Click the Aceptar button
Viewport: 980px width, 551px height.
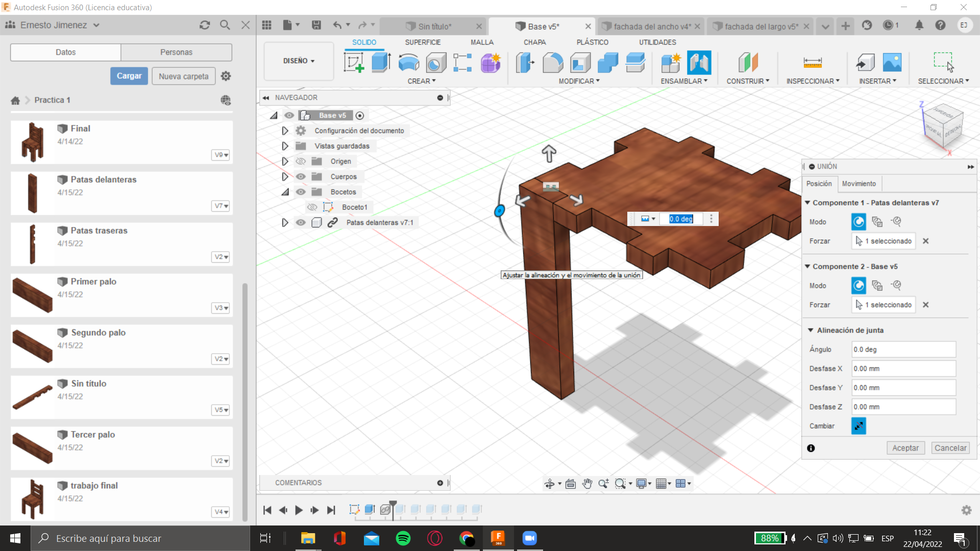coord(905,448)
